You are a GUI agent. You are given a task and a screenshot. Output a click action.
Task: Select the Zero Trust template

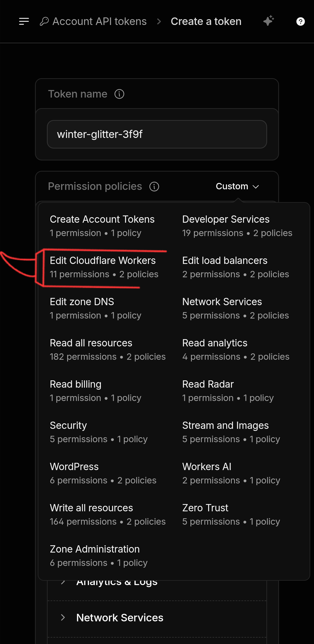coord(231,515)
